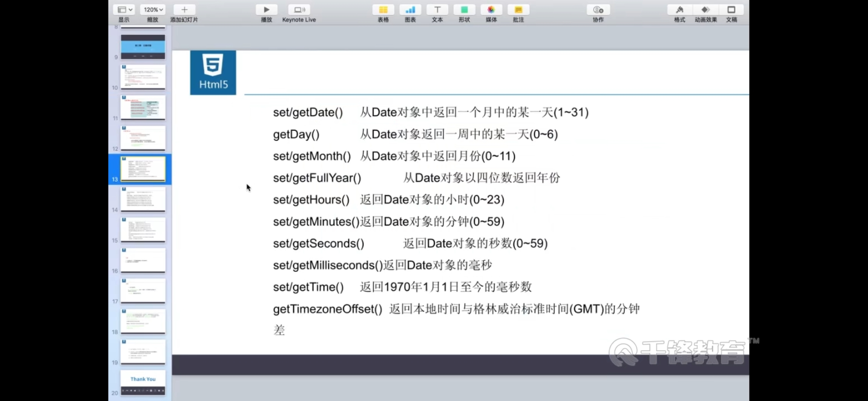The width and height of the screenshot is (868, 401).
Task: Click the Html5 logo icon on slide
Action: (213, 71)
